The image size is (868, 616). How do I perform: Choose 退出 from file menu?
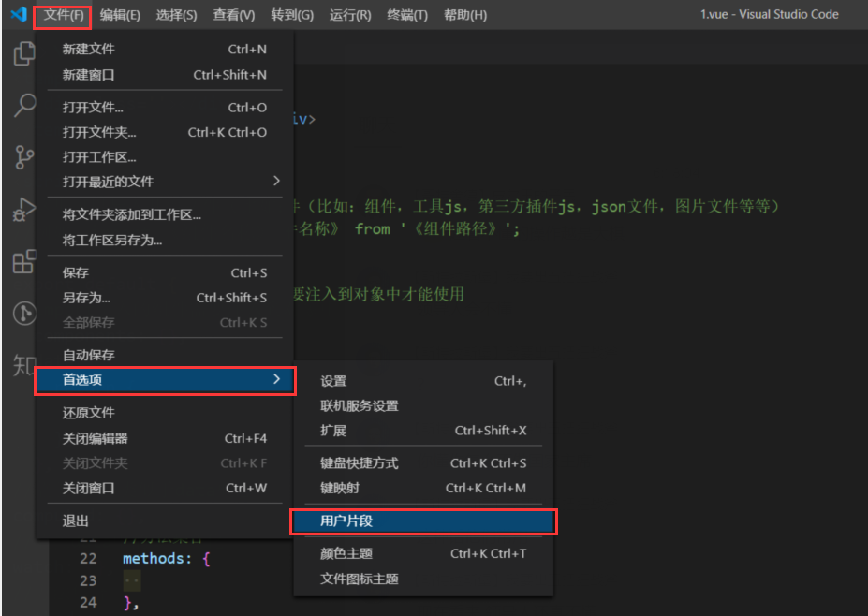165,521
